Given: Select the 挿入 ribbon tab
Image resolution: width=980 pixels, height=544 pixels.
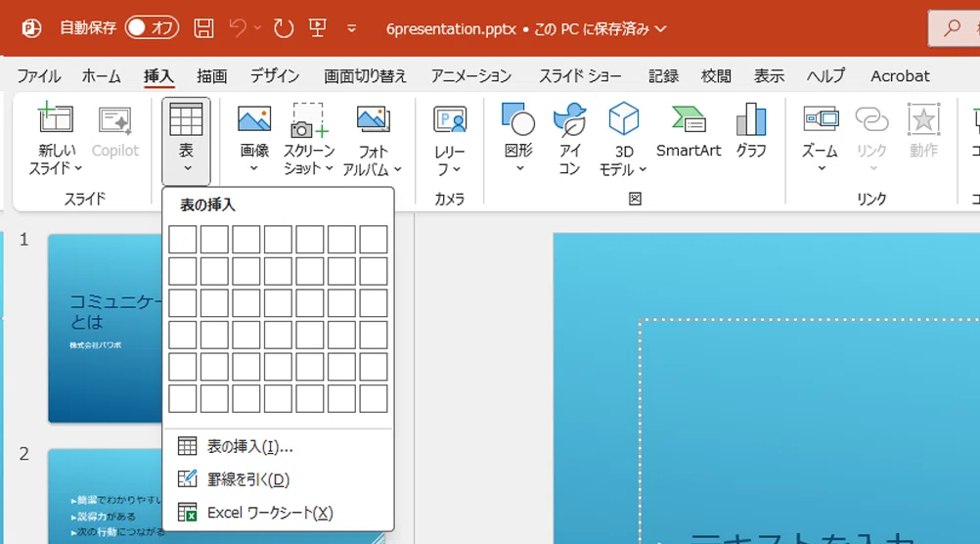Looking at the screenshot, I should point(158,76).
